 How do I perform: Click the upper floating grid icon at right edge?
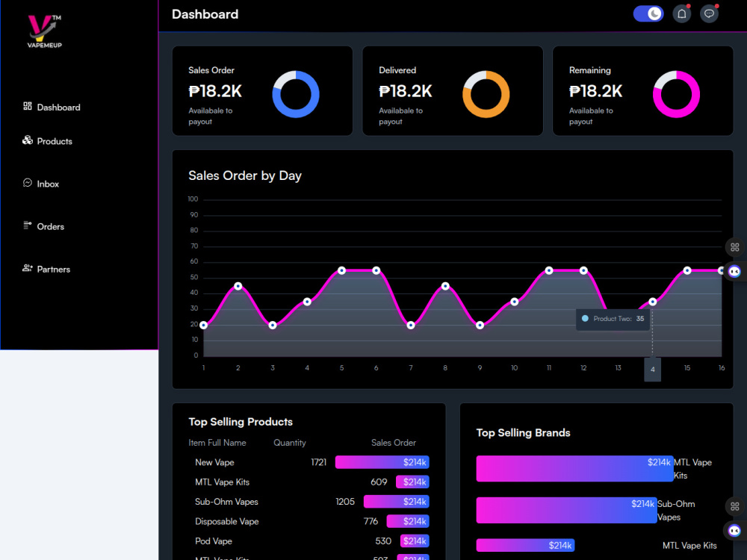[734, 247]
